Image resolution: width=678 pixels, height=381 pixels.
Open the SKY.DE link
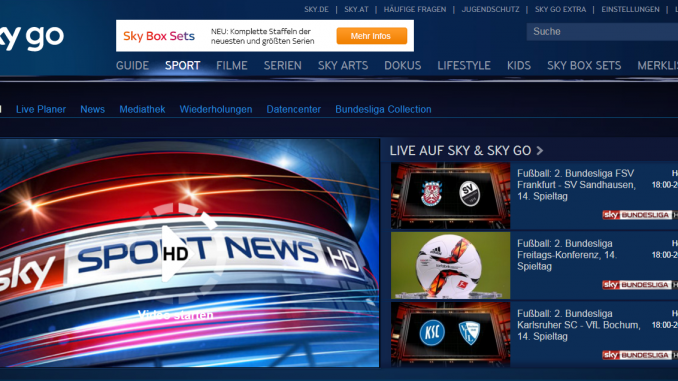tap(316, 9)
